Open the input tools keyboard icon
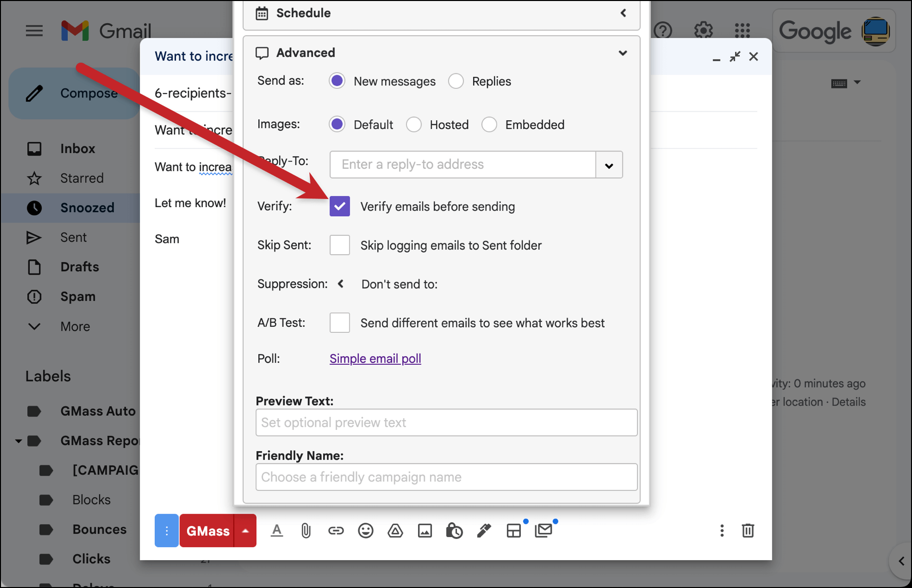912x588 pixels. pos(839,83)
